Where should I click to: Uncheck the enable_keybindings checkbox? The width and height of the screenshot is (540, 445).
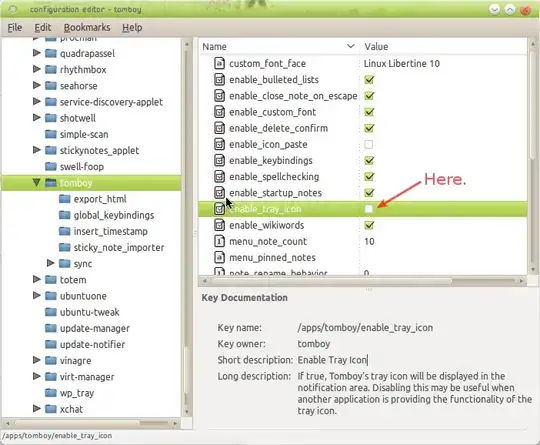[x=369, y=161]
